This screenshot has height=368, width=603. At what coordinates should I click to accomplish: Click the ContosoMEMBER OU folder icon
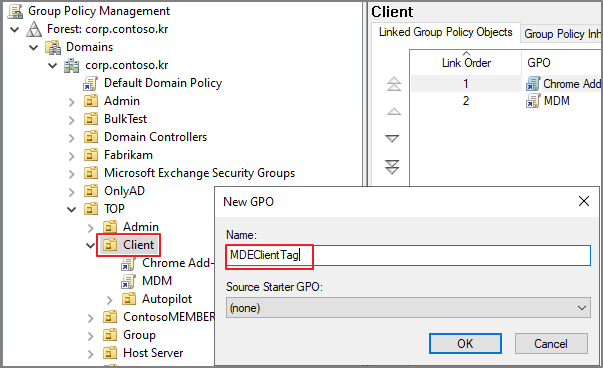tap(110, 317)
